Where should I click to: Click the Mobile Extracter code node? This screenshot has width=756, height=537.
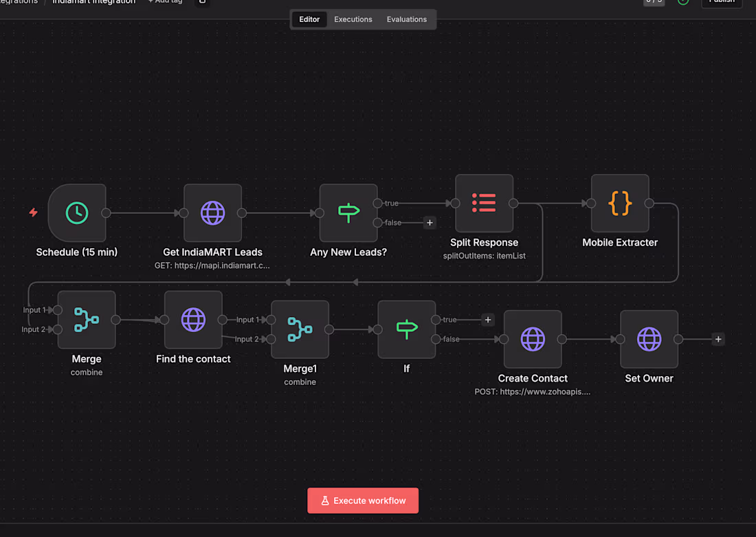620,203
